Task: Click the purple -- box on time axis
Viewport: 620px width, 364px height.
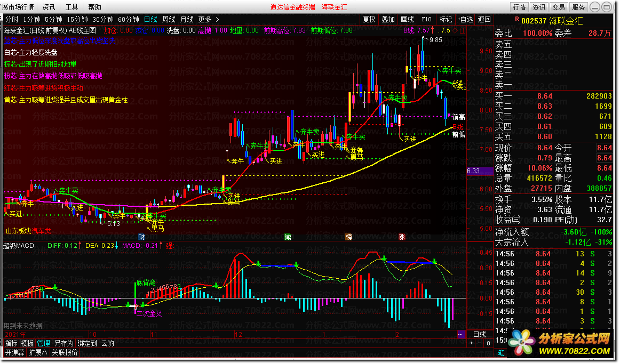Action: pos(460,334)
